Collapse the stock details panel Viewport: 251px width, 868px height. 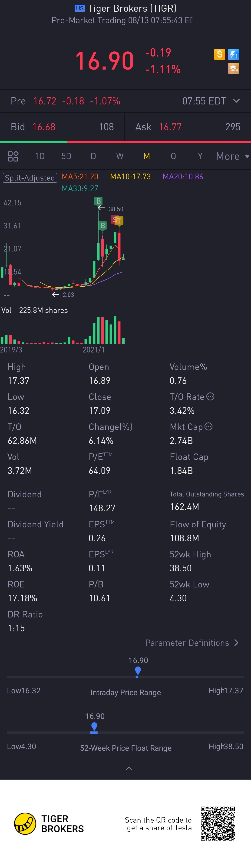tap(129, 769)
